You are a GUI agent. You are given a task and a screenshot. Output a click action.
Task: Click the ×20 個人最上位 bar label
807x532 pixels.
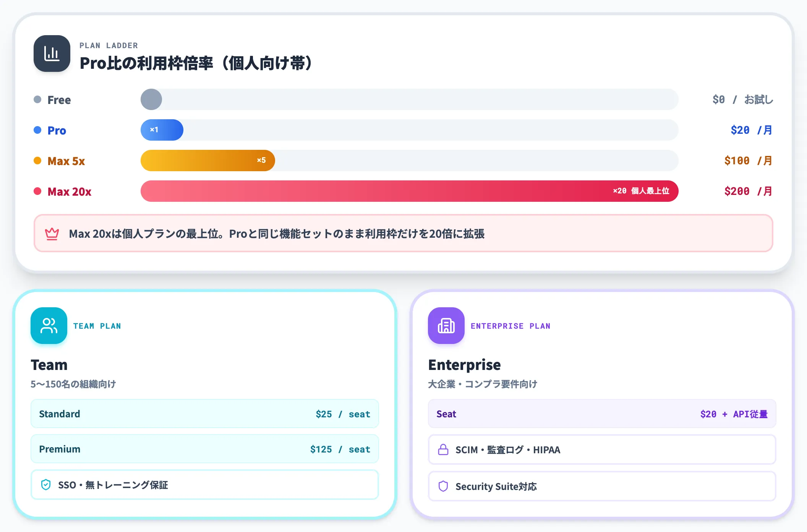[641, 191]
